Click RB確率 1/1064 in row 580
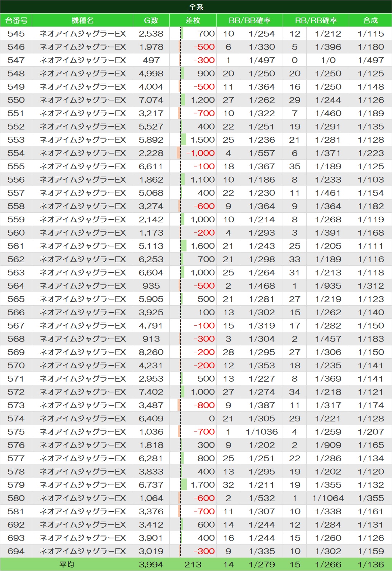392x571 pixels. tap(328, 498)
